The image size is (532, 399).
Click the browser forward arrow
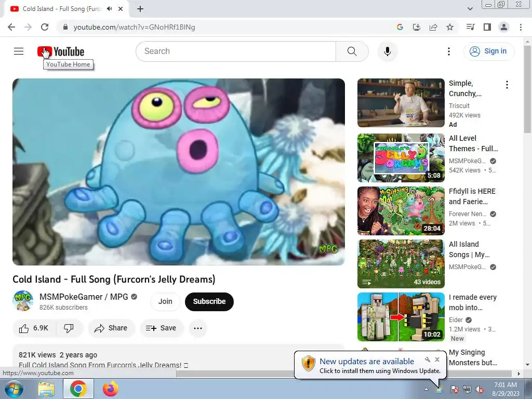(28, 27)
